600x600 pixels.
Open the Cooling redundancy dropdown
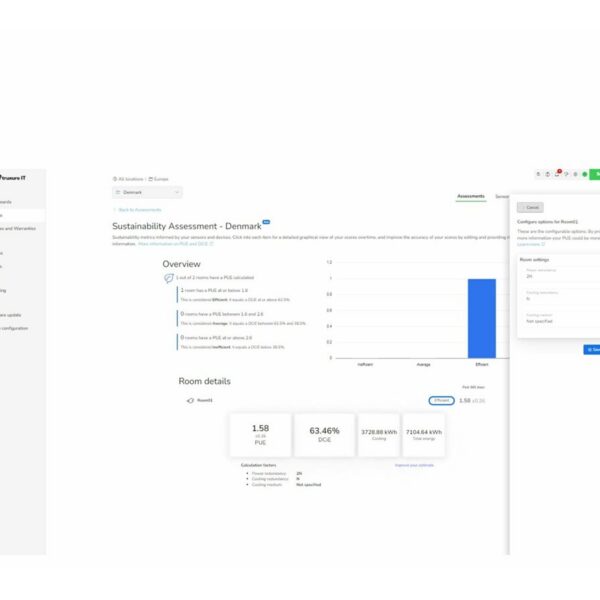(x=559, y=298)
